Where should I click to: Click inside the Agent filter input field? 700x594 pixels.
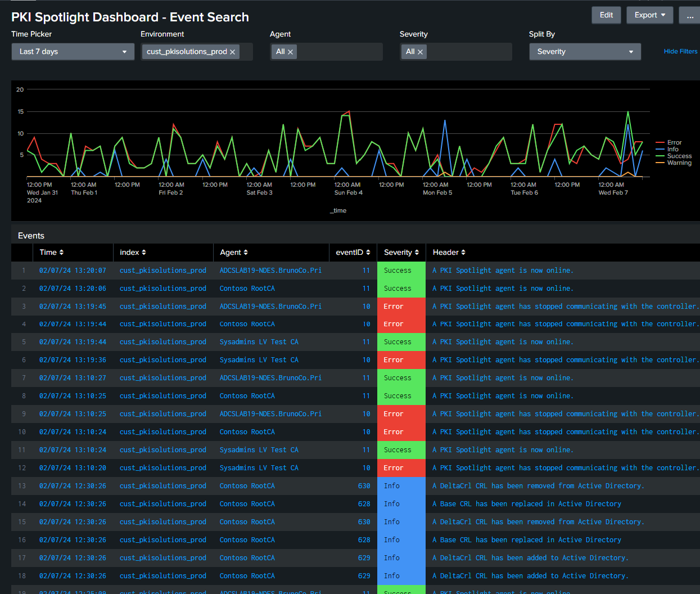[337, 52]
